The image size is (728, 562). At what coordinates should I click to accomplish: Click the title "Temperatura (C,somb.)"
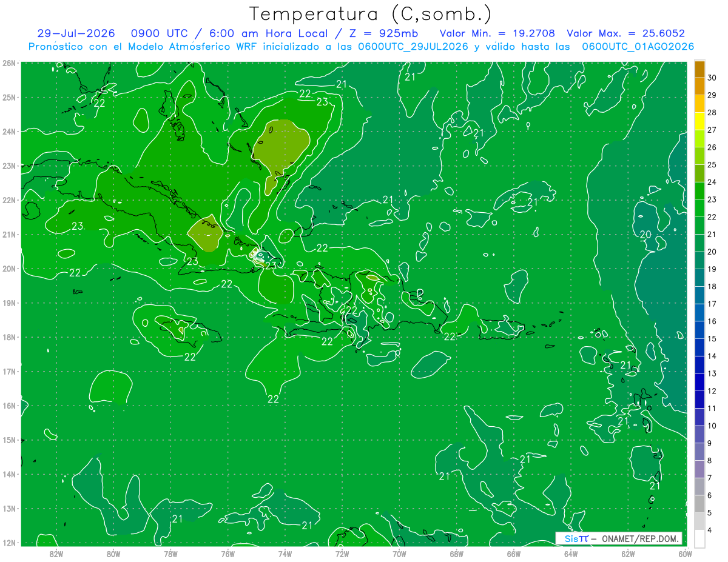(x=371, y=14)
